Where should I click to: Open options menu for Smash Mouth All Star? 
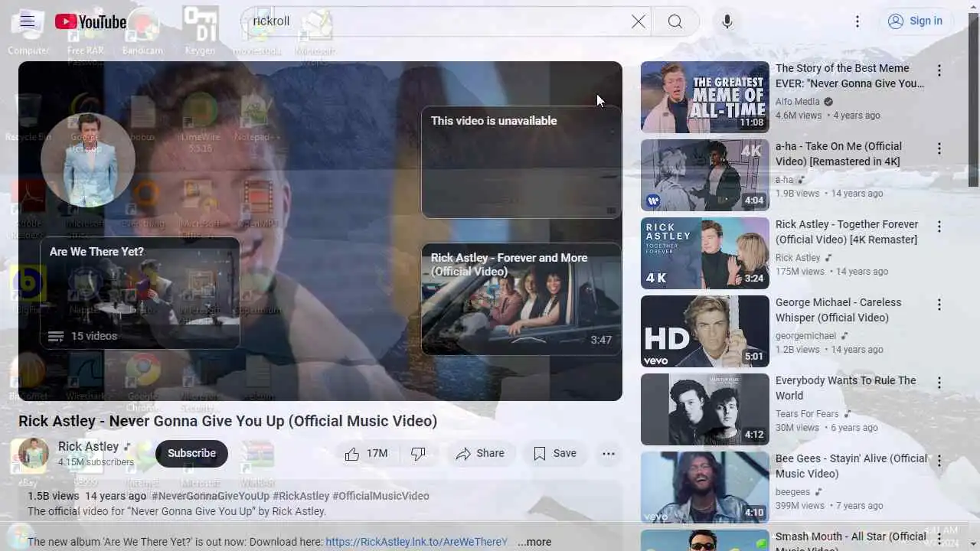939,539
